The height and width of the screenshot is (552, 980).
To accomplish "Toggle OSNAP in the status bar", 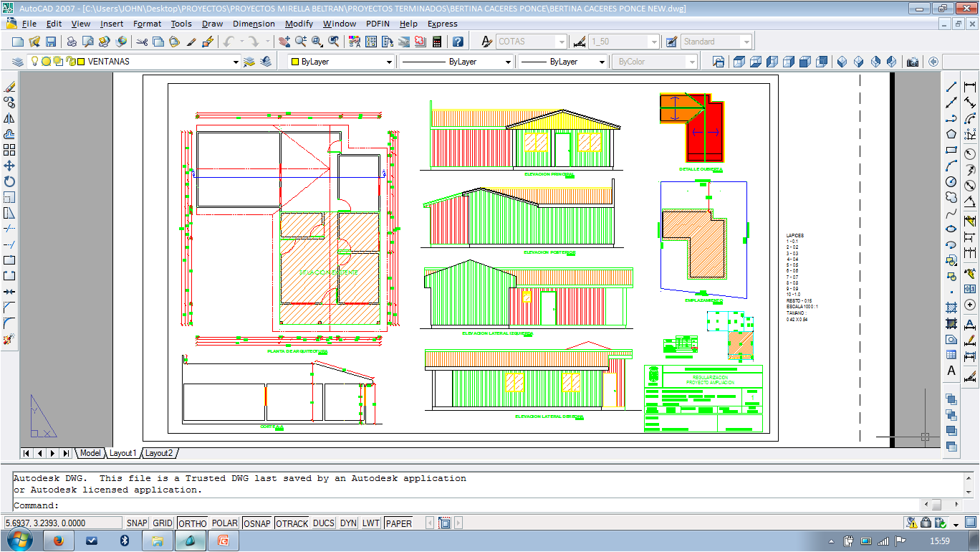I will tap(256, 523).
